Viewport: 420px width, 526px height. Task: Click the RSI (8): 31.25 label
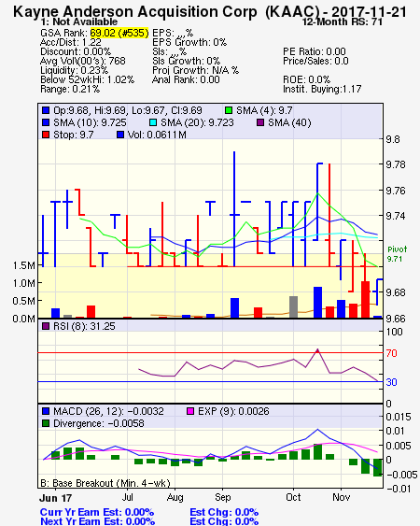[84, 326]
